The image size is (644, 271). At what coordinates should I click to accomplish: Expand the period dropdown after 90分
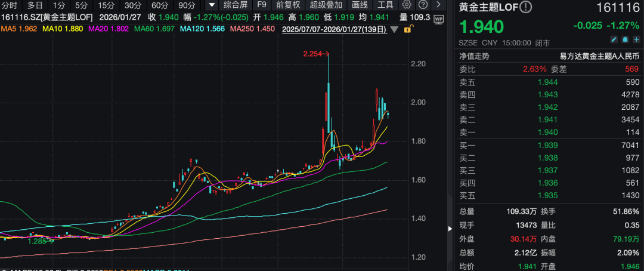tap(210, 5)
